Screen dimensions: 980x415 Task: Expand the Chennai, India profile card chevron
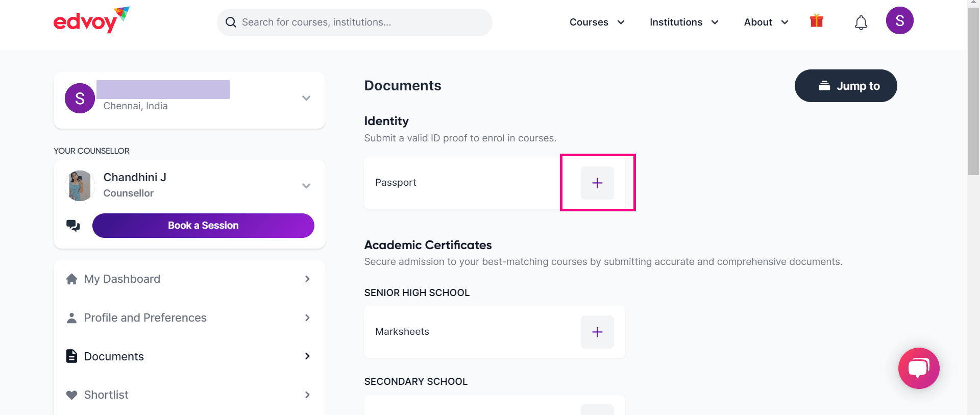[306, 98]
